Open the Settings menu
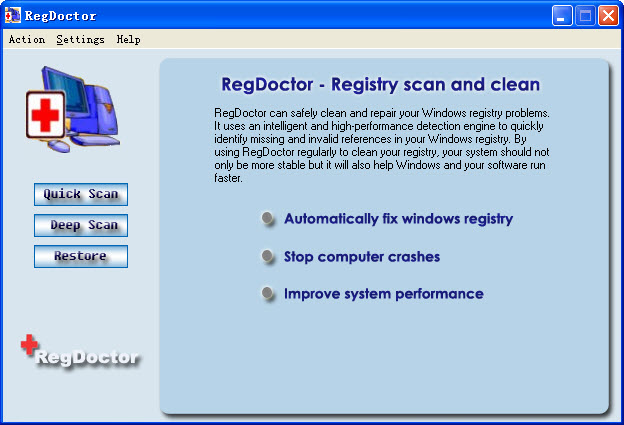Screen dimensions: 624x425 (80, 40)
